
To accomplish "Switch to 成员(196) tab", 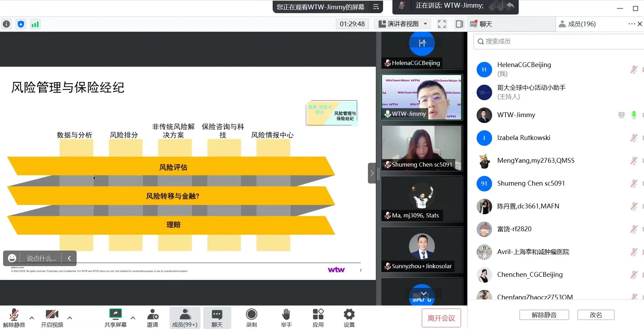I will coord(577,24).
